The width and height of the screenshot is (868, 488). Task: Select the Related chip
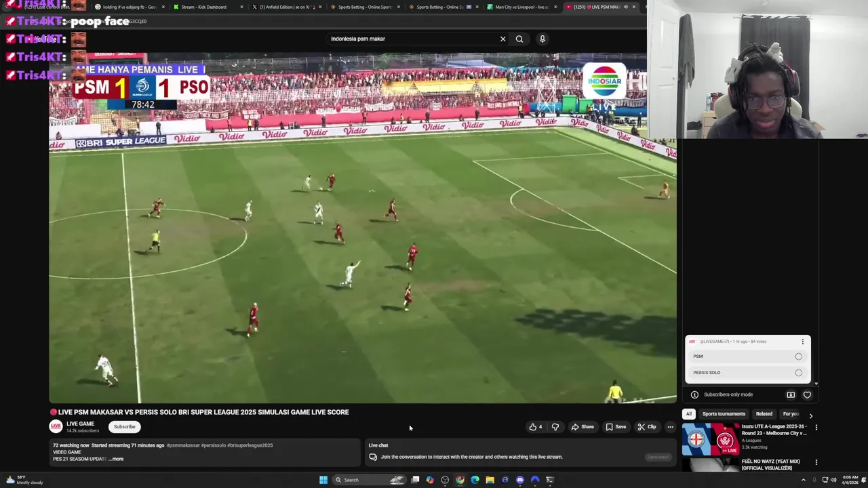[x=764, y=413]
